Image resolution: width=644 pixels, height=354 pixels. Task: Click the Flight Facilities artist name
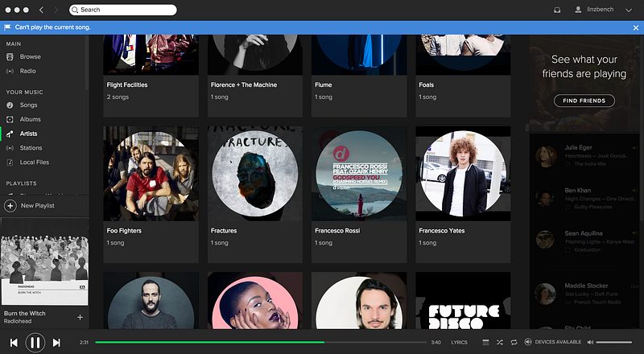pyautogui.click(x=127, y=85)
